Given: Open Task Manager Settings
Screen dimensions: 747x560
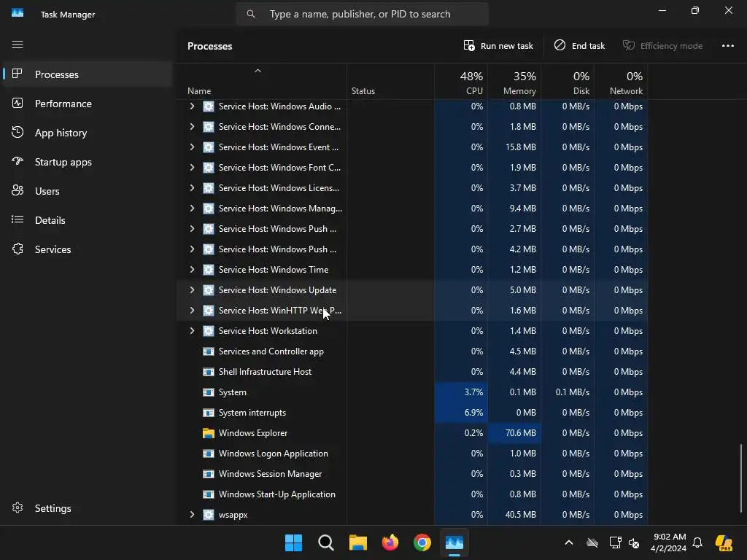Looking at the screenshot, I should 88,508.
